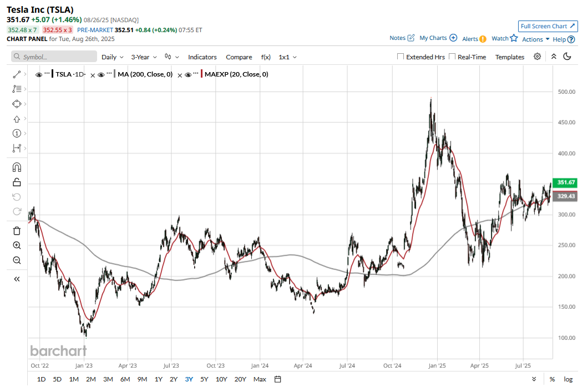Click the 351.67 green price label

point(565,182)
